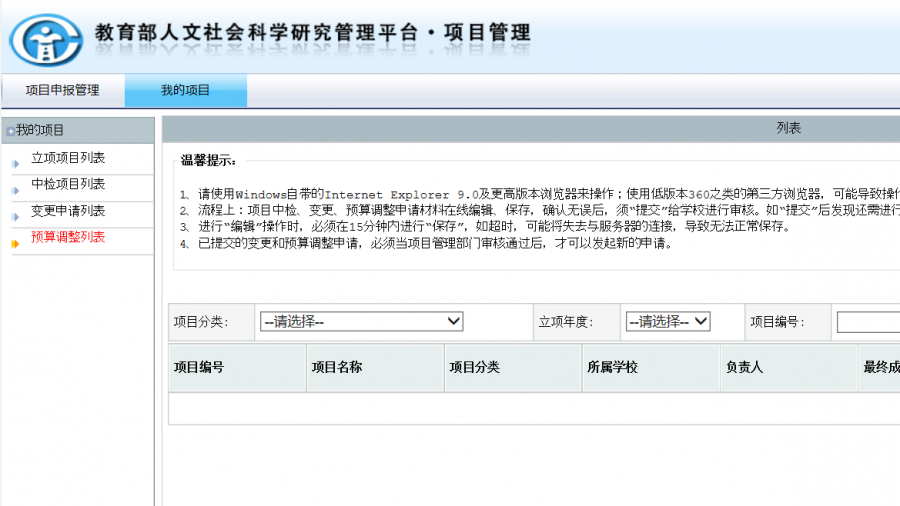
Task: Click the 项目分类 column header
Action: [x=513, y=368]
